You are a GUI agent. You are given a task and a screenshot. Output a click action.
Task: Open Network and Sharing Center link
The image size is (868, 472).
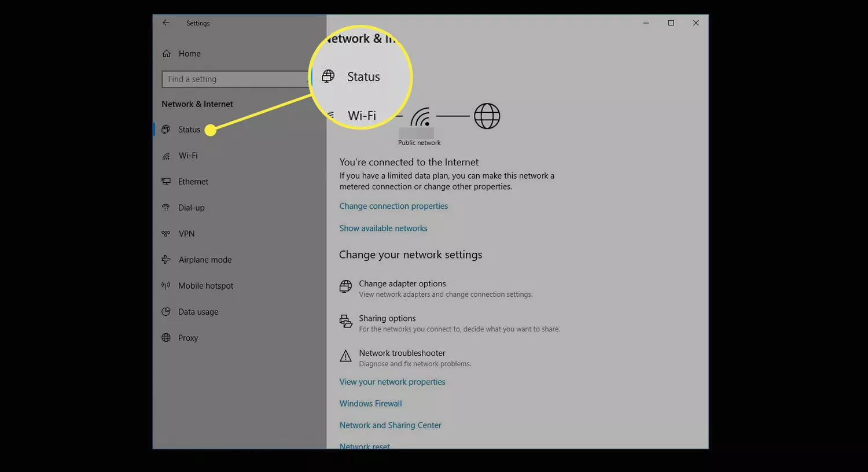(x=390, y=425)
